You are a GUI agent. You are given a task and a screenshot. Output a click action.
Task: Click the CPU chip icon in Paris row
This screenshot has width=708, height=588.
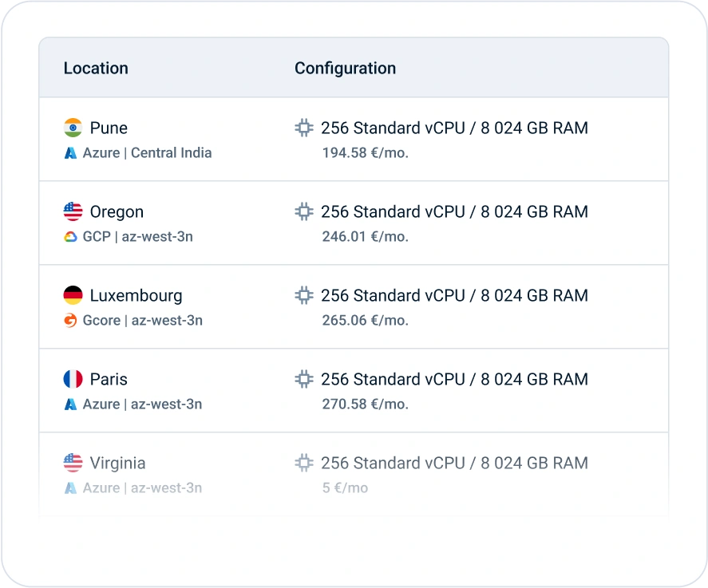[304, 379]
